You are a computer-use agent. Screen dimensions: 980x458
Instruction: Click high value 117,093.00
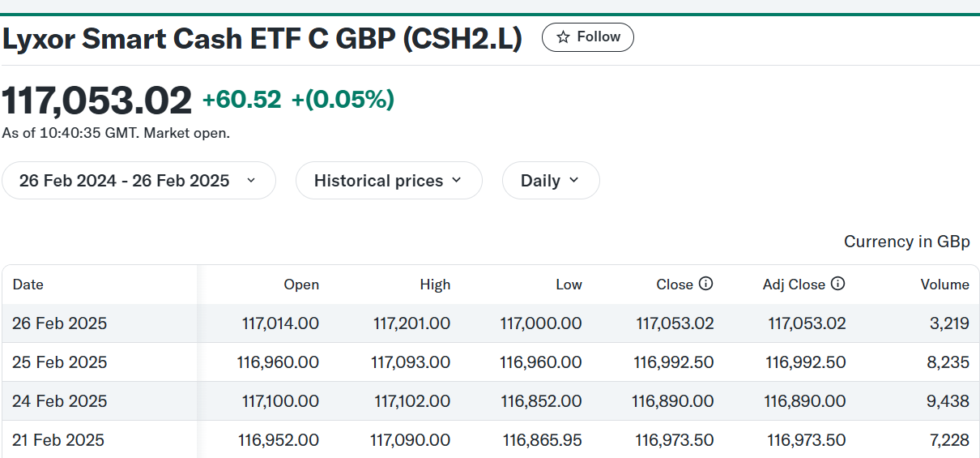click(x=411, y=362)
